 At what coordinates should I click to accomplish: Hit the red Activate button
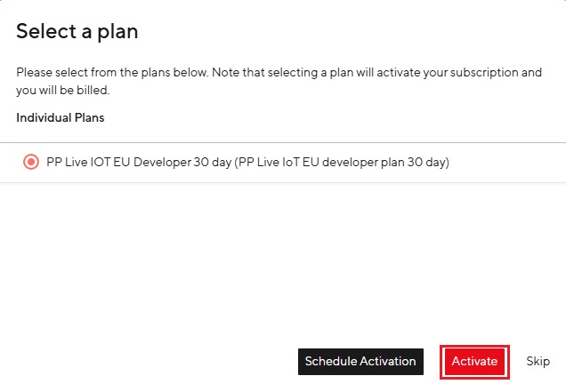(474, 362)
